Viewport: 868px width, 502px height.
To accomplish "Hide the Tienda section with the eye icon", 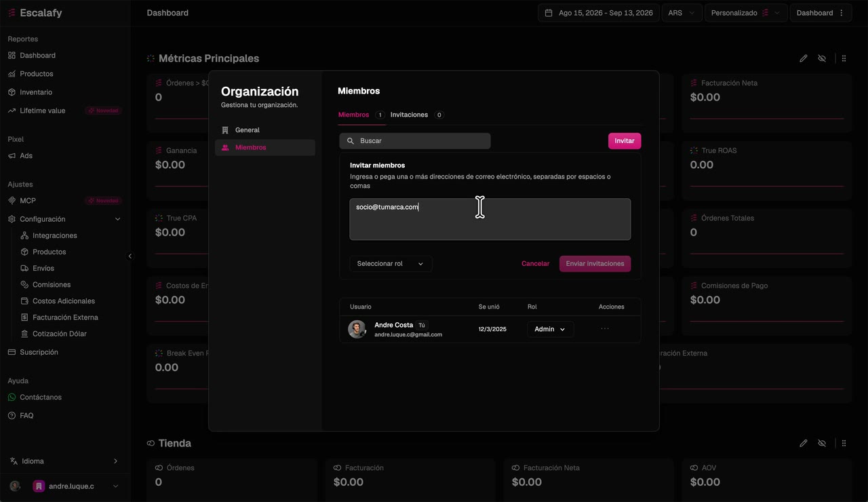I will (x=822, y=444).
